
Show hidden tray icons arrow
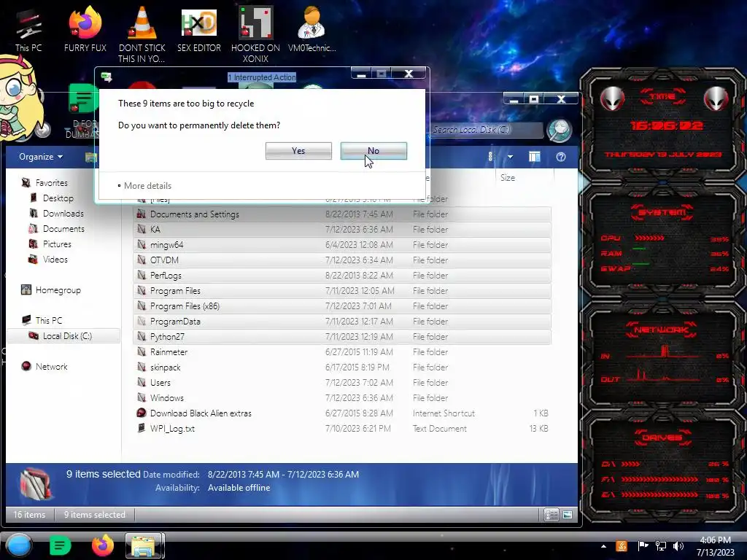[x=603, y=546]
